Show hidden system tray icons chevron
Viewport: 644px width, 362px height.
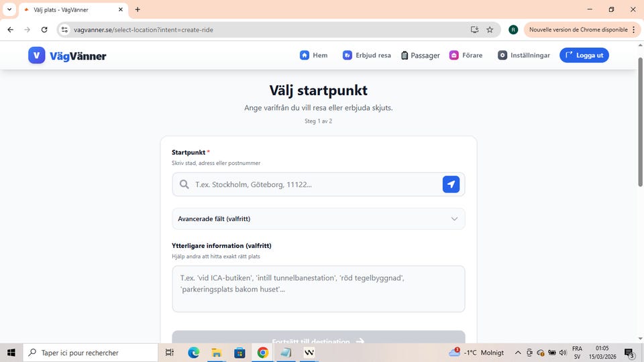click(518, 353)
